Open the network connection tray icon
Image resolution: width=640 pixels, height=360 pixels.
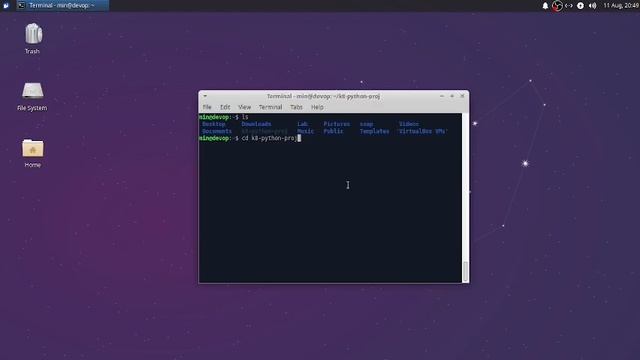[x=569, y=6]
